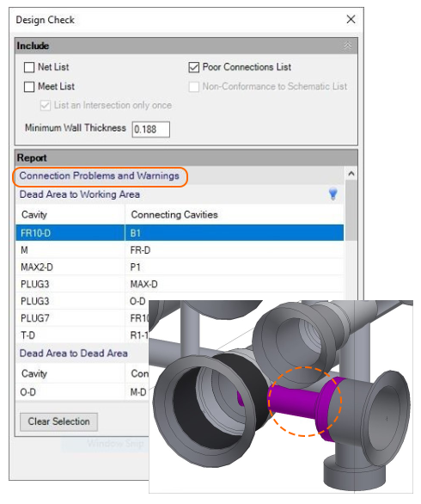Enable the Meet List checkbox
This screenshot has width=421, height=504.
click(29, 87)
